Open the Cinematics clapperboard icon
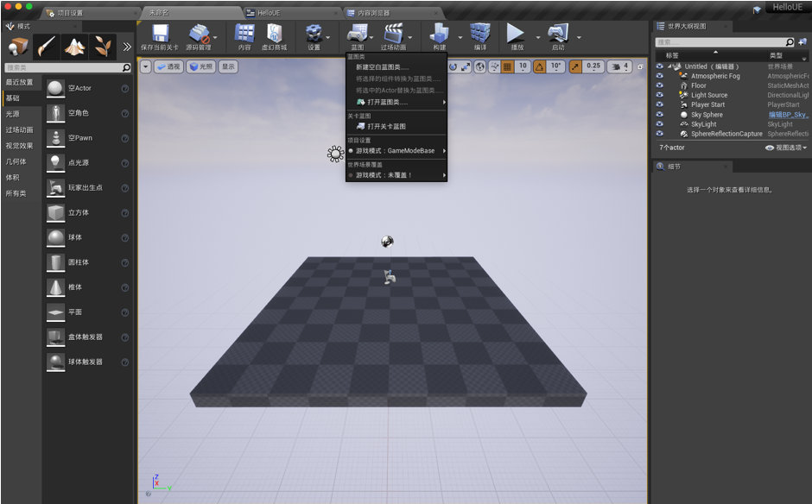812x504 pixels. point(393,33)
